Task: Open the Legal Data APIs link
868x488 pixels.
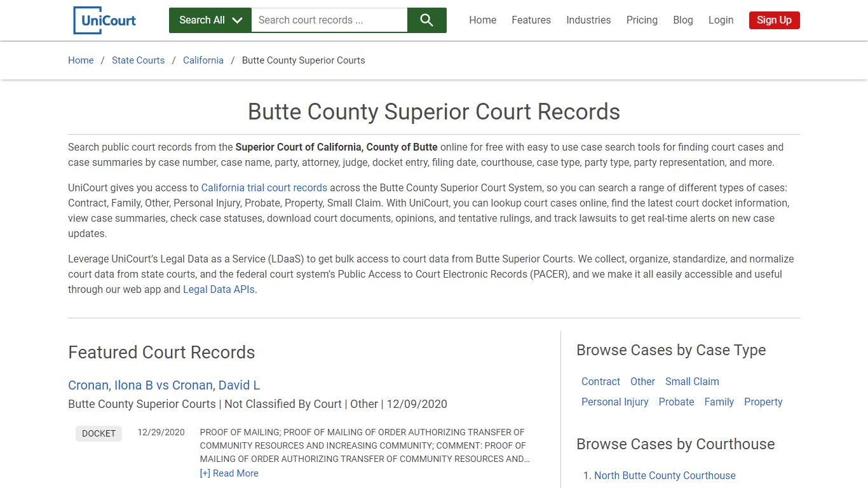Action: [x=219, y=290]
